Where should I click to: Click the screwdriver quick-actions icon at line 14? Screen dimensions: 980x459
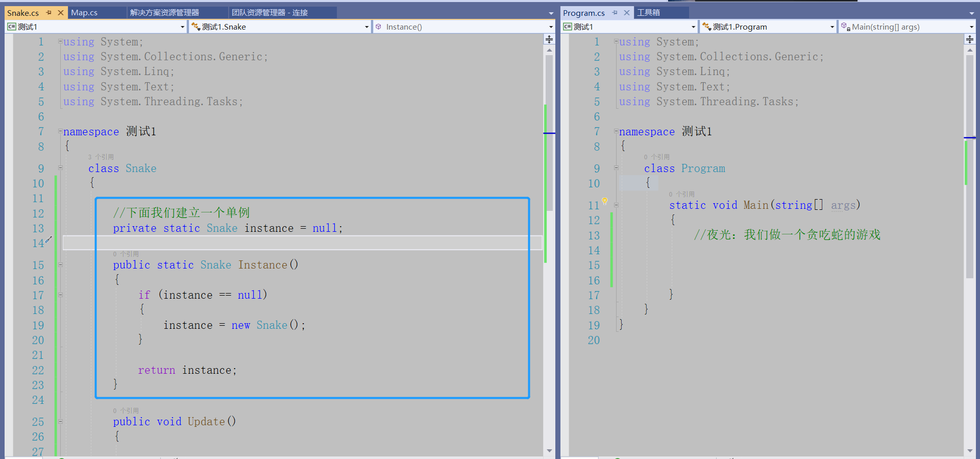tap(49, 239)
